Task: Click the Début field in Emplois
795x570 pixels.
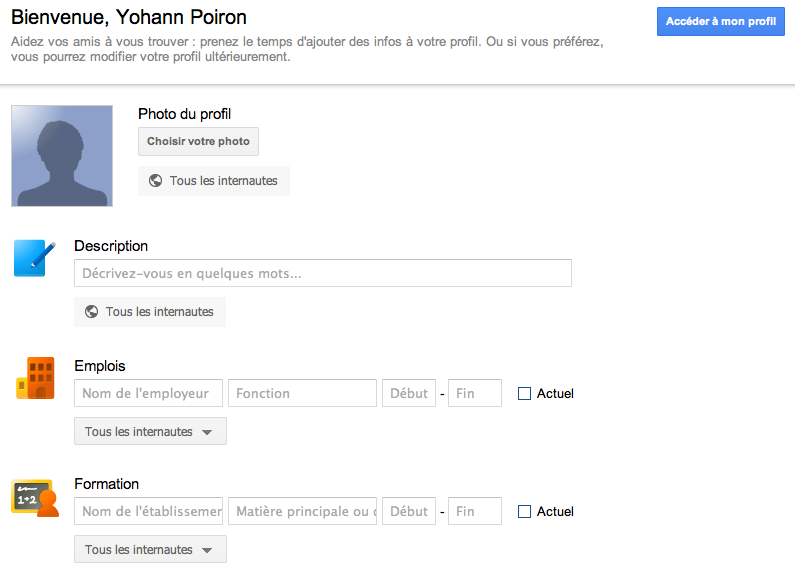Action: tap(409, 394)
